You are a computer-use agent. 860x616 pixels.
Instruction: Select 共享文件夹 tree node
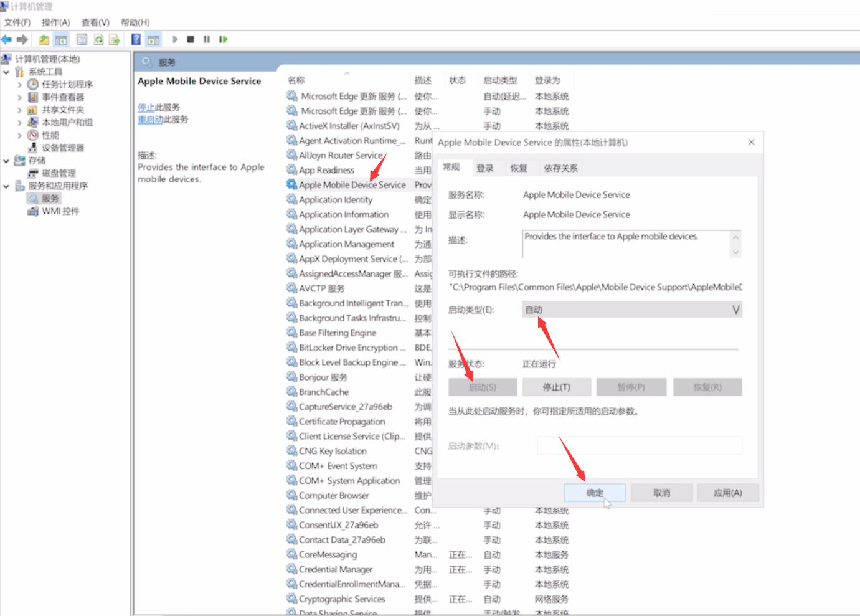tap(63, 110)
